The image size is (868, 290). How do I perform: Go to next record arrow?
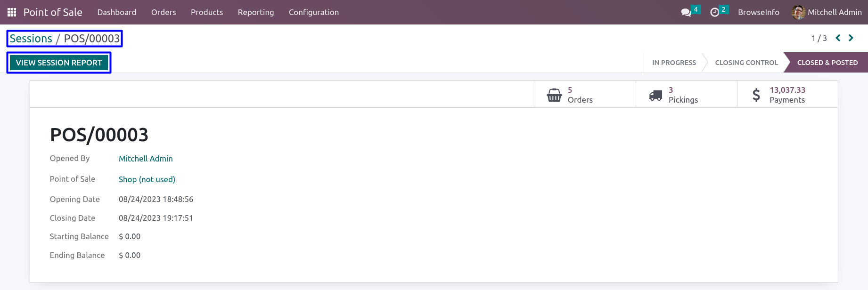(851, 38)
